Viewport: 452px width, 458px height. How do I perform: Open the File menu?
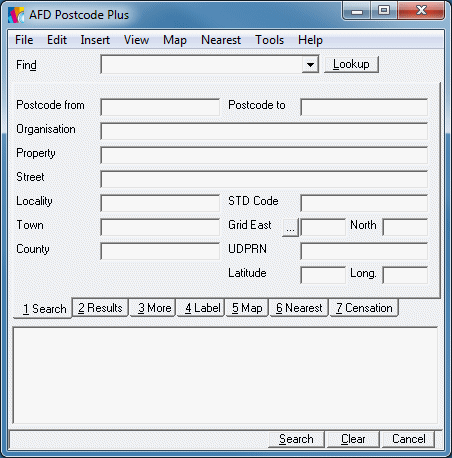click(x=24, y=40)
